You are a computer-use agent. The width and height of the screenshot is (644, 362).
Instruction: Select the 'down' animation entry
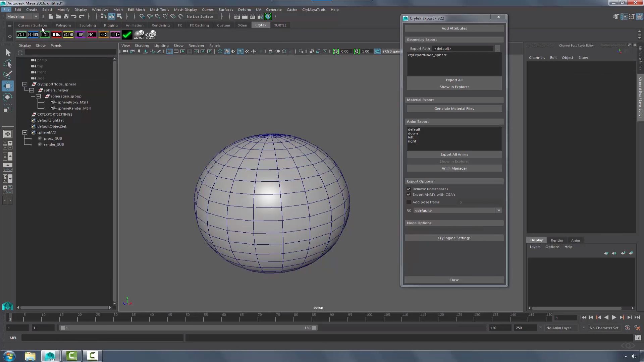coord(413,133)
